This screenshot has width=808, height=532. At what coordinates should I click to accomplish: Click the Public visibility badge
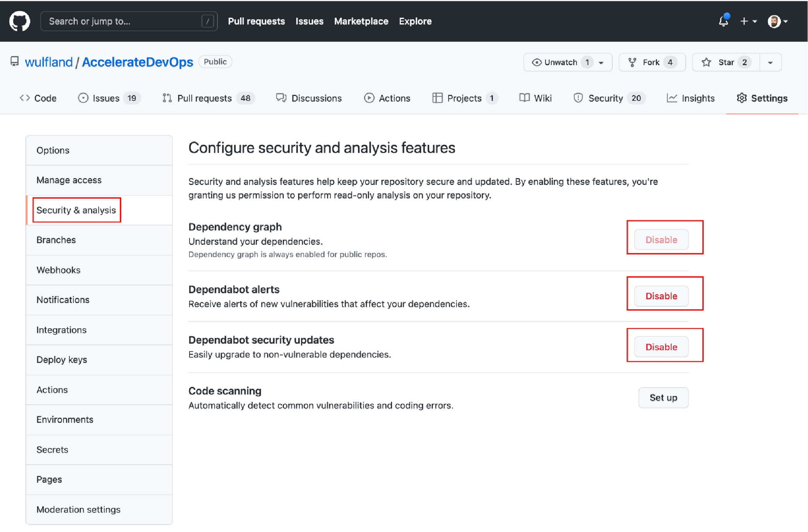215,62
